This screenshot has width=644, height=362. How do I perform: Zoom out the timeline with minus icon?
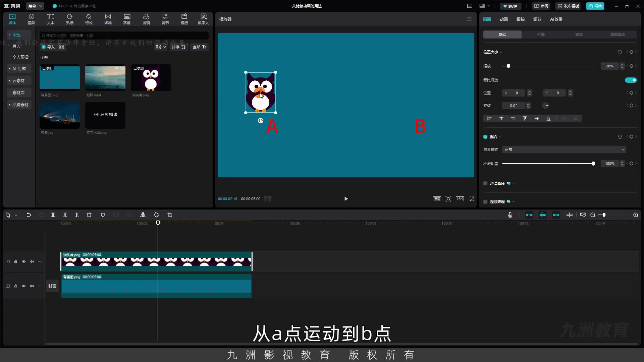tap(593, 215)
